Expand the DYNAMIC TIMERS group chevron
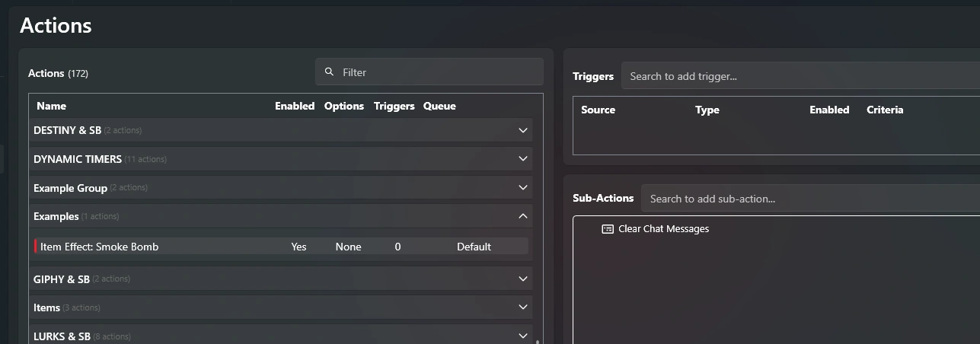The width and height of the screenshot is (980, 344). [x=523, y=158]
